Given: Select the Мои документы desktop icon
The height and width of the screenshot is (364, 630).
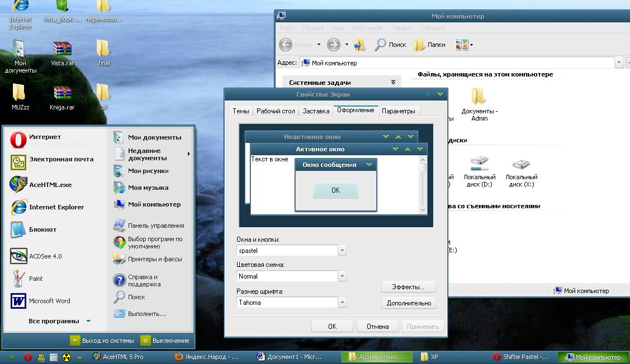Looking at the screenshot, I should 20,56.
